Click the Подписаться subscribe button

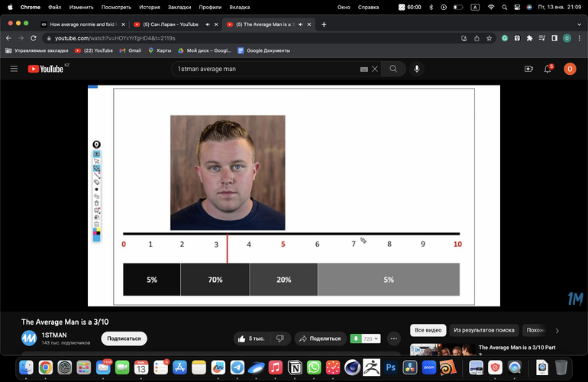click(124, 338)
